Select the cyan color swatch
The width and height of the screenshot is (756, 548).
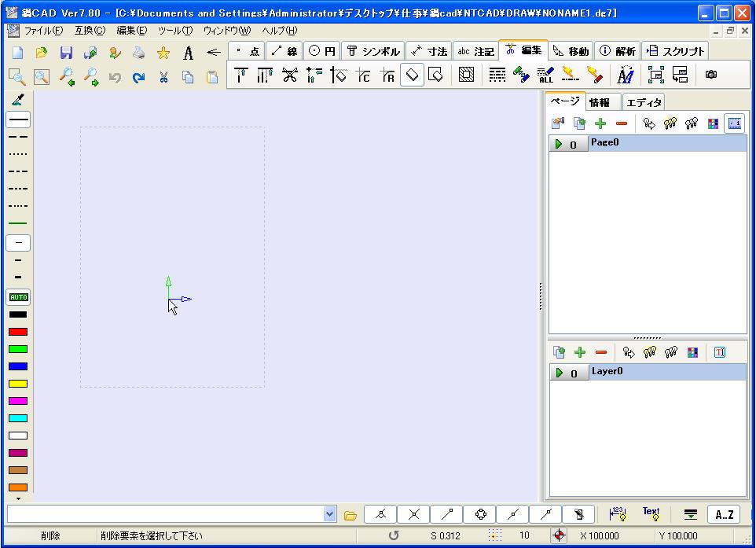click(18, 418)
